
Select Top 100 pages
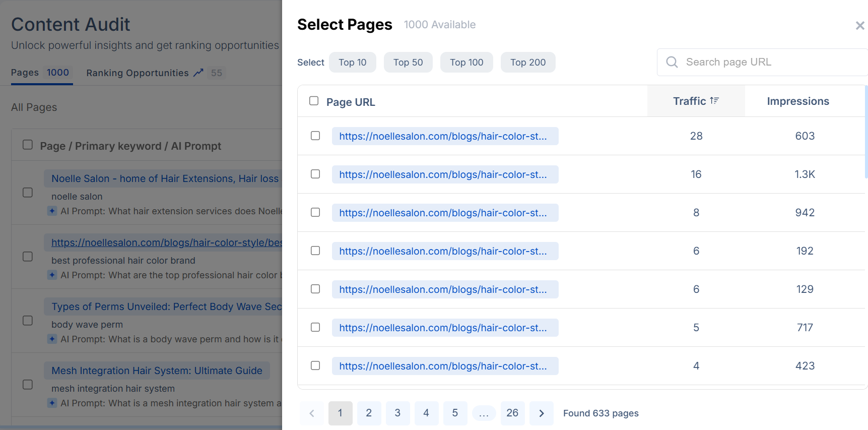coord(466,63)
